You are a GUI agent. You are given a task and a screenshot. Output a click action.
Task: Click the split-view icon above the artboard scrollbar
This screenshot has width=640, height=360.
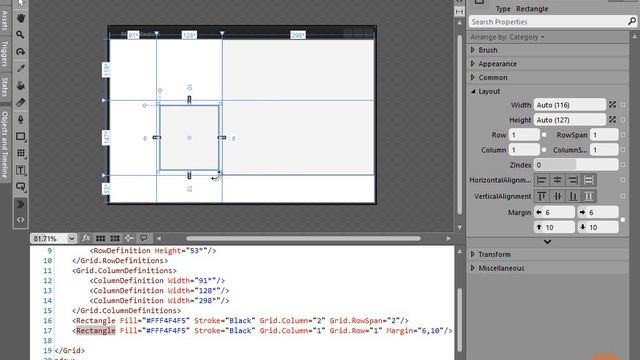click(460, 11)
